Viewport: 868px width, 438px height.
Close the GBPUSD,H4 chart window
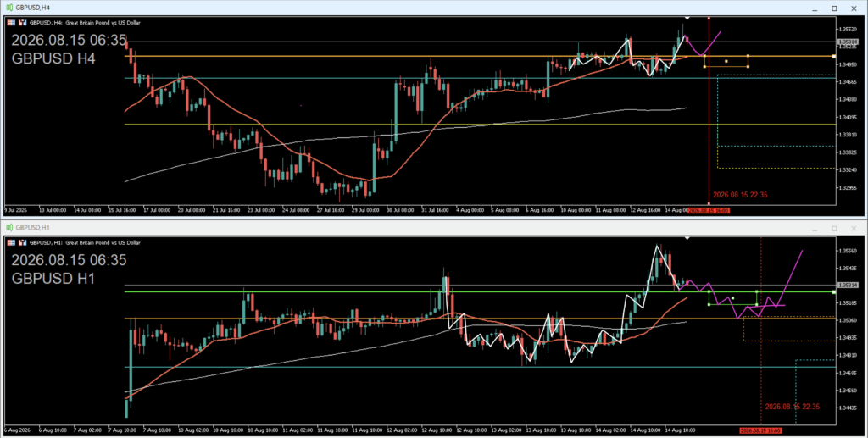pos(854,8)
